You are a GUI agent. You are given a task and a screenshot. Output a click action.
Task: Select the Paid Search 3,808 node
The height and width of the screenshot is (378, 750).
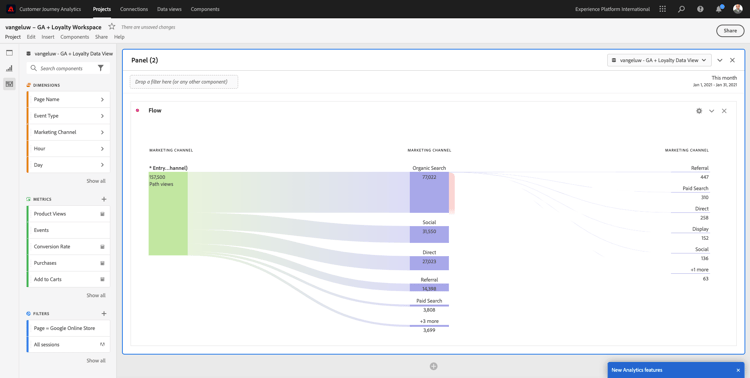(429, 305)
